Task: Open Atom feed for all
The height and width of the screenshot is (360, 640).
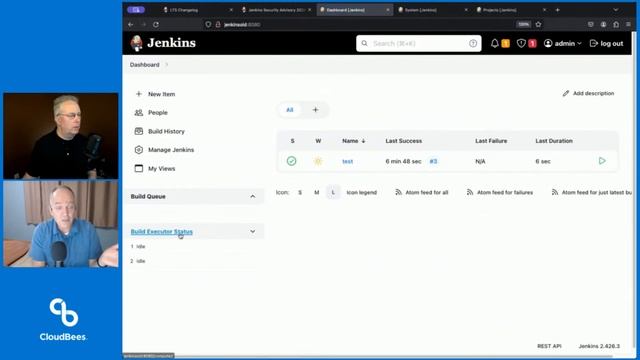Action: (422, 192)
